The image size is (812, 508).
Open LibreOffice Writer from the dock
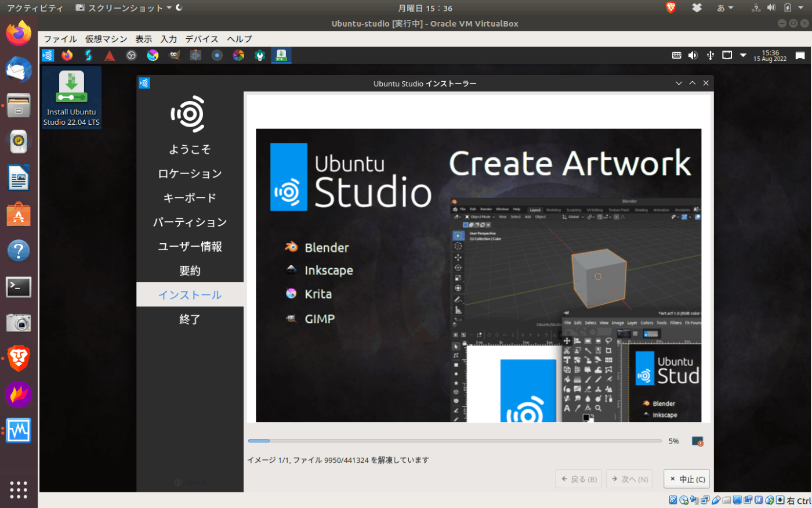point(19,178)
